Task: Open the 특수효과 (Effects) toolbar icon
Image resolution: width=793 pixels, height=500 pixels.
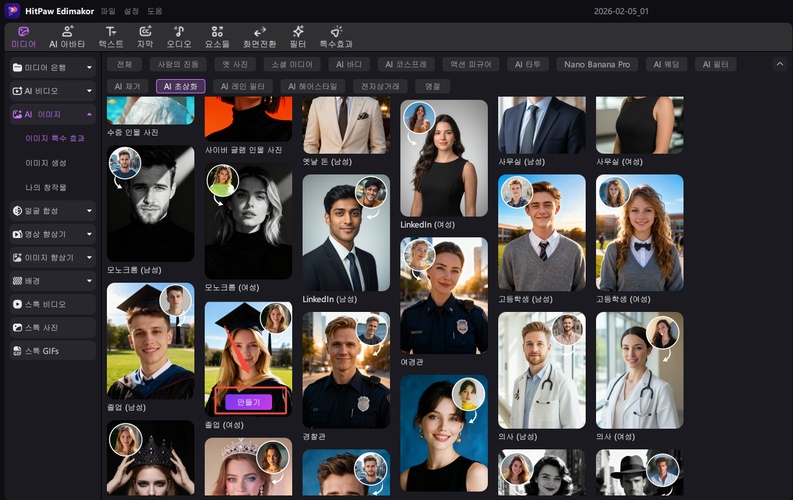Action: [x=336, y=37]
